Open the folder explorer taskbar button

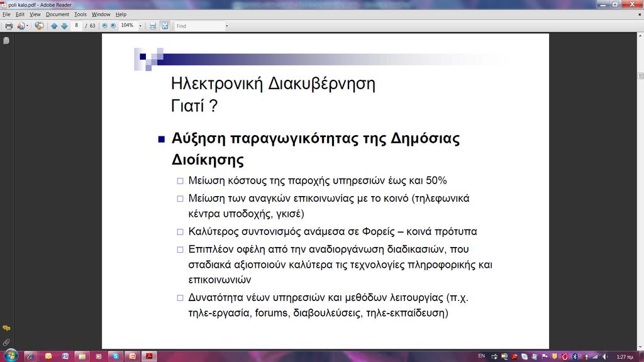pos(82,356)
